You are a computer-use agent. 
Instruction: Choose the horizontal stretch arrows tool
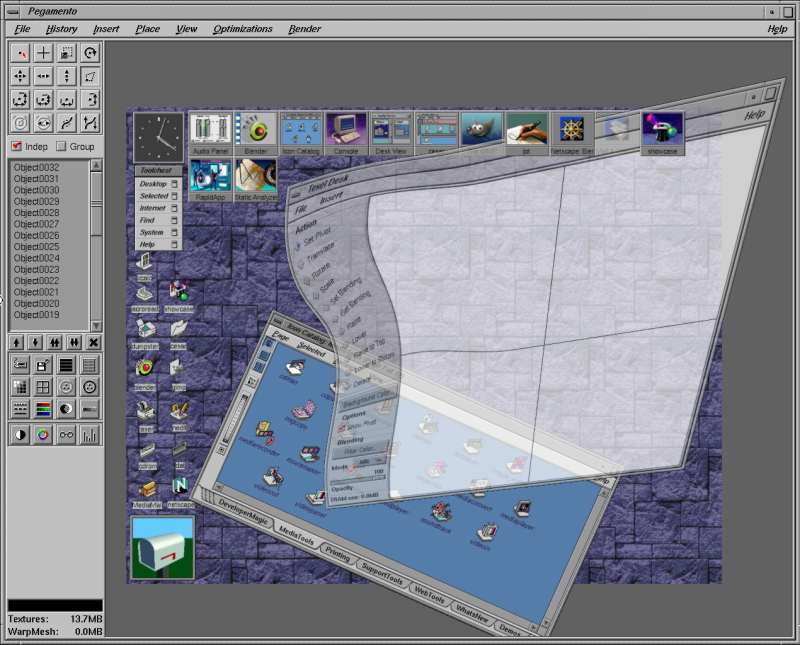pos(43,76)
